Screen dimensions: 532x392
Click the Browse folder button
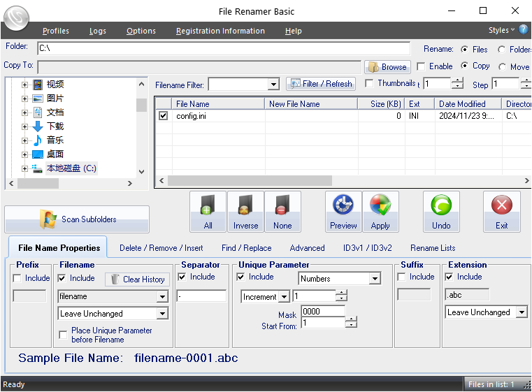coord(388,67)
